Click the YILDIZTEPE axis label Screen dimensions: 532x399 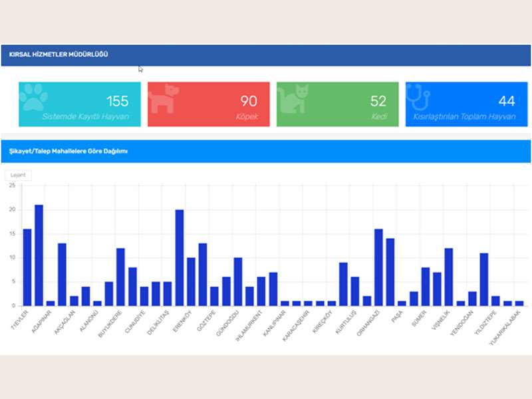(x=485, y=323)
